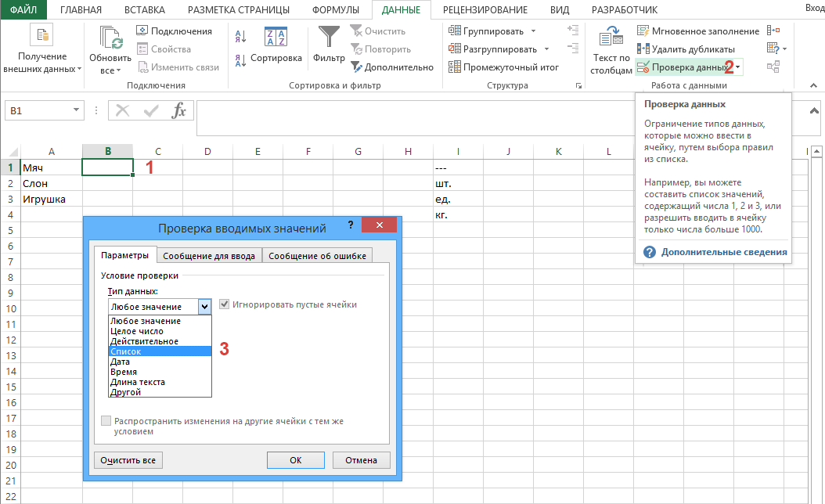Click the What-If Analysis icon
Viewport: 825px width, 504px height.
pyautogui.click(x=773, y=49)
